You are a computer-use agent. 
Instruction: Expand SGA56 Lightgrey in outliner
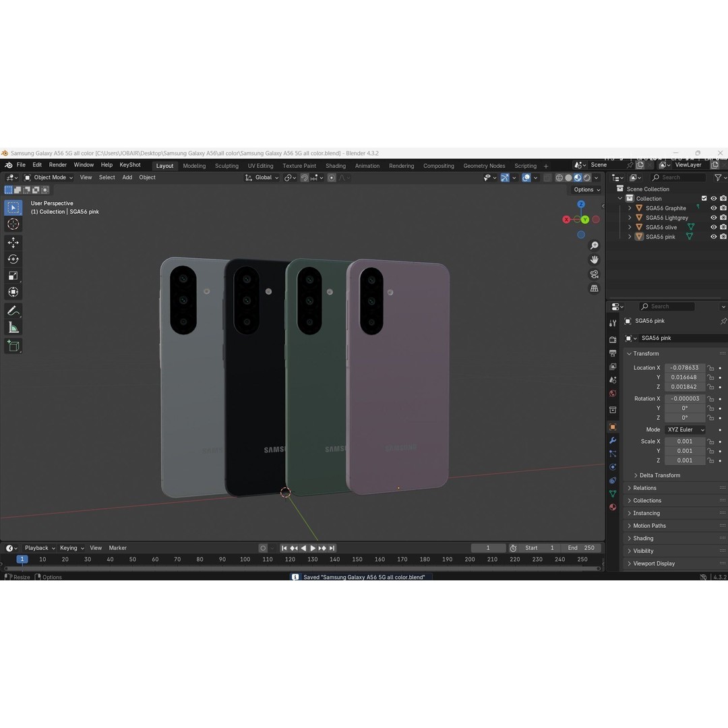click(x=630, y=218)
